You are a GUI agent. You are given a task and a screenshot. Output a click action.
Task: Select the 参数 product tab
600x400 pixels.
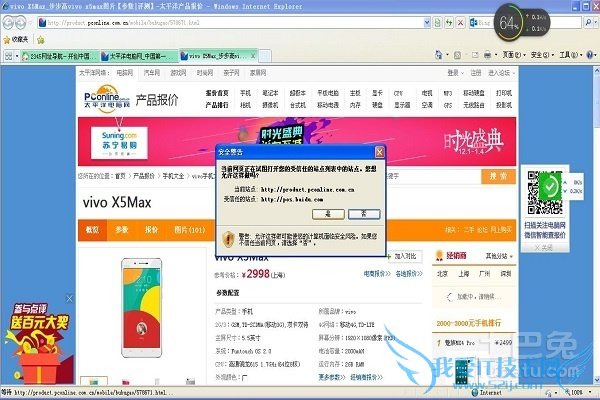click(x=122, y=230)
